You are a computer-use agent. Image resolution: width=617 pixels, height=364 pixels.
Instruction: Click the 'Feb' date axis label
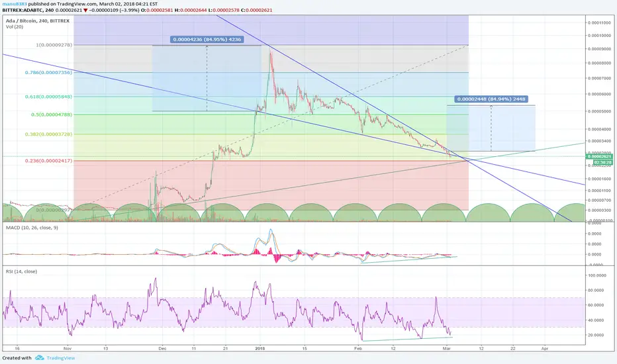click(357, 348)
